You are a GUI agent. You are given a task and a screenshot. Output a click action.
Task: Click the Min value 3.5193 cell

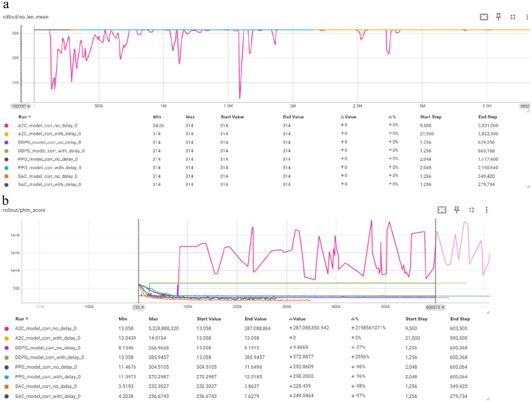tap(126, 386)
